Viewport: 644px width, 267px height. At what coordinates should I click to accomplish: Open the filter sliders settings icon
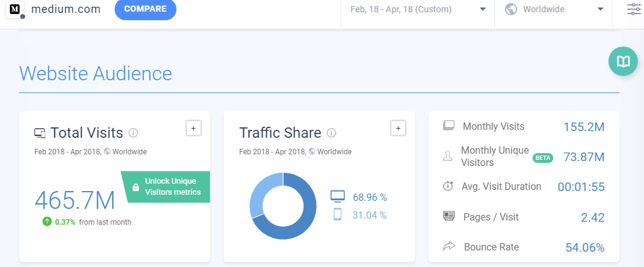point(635,9)
